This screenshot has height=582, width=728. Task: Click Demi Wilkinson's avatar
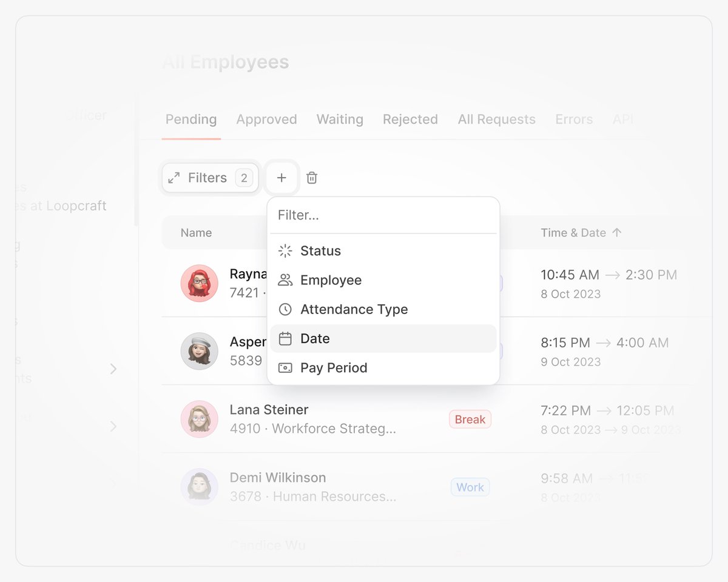point(200,487)
